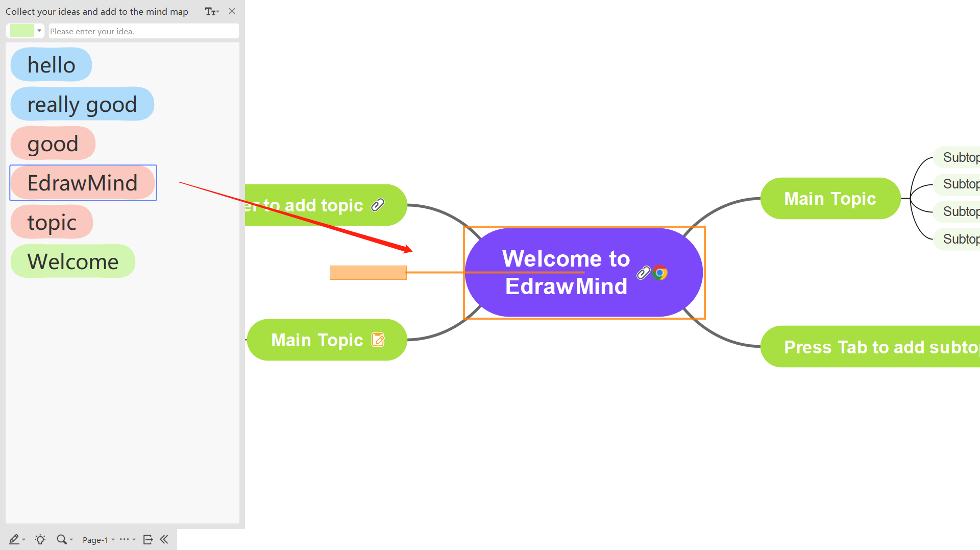Viewport: 980px width, 550px height.
Task: Click the Chrome hyperlink icon on central topic
Action: (659, 273)
